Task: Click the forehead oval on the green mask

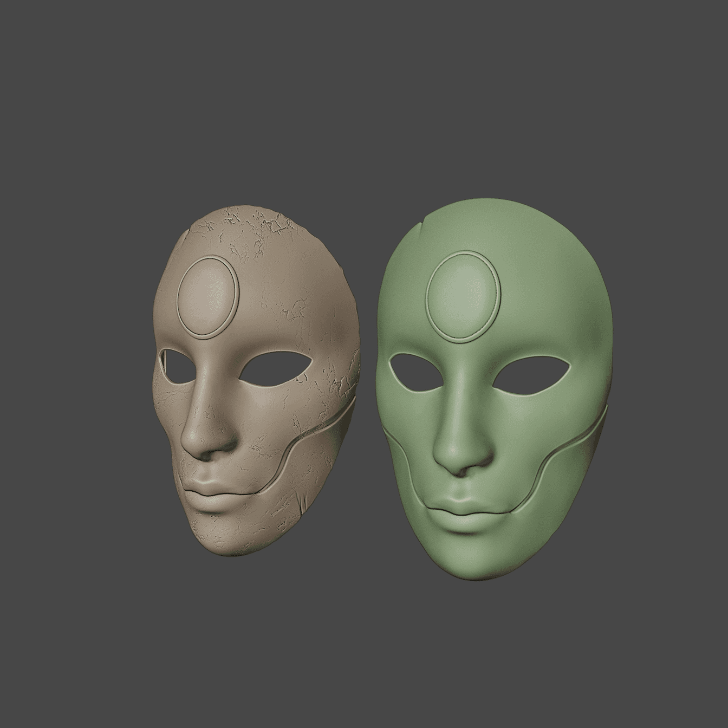Action: (464, 297)
